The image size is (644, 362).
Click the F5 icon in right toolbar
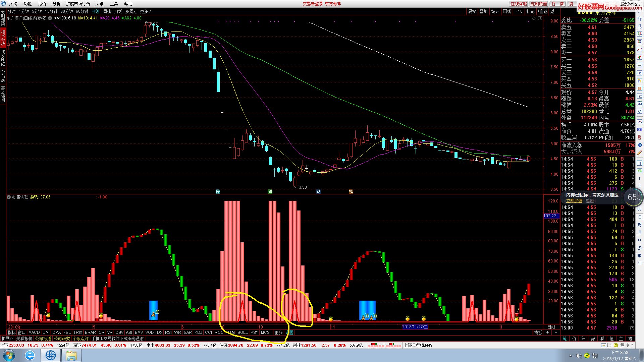[x=640, y=163]
